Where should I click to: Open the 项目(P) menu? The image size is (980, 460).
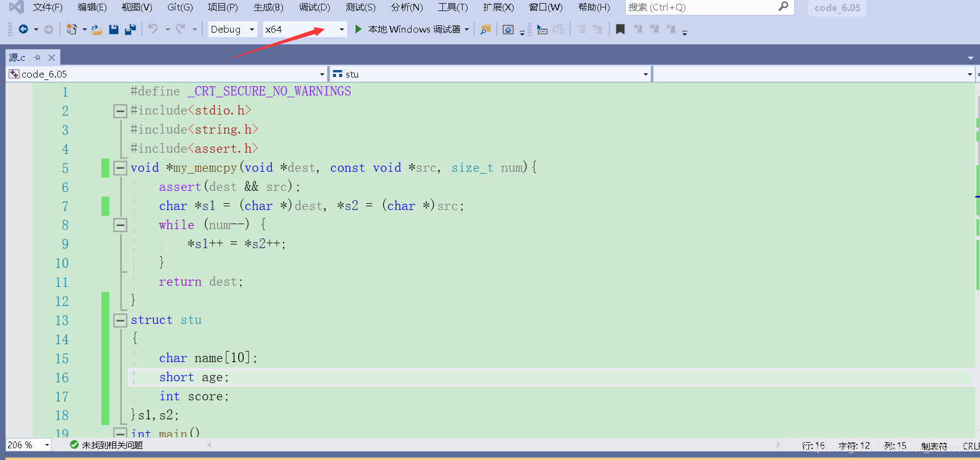pos(223,7)
